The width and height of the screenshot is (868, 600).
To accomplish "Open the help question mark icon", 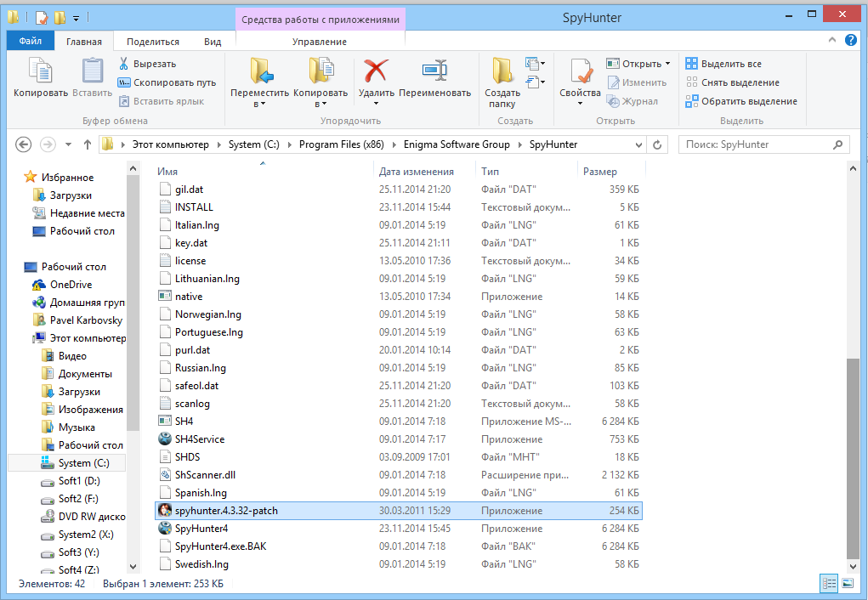I will point(851,40).
